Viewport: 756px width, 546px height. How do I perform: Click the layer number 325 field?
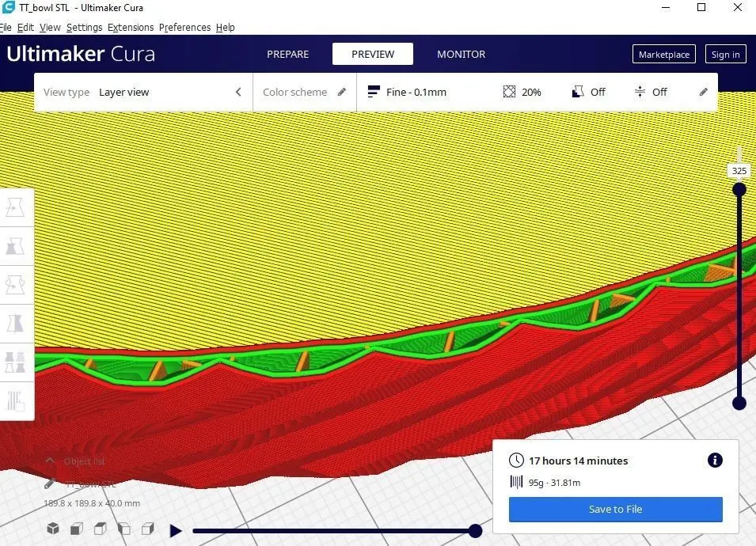coord(739,171)
